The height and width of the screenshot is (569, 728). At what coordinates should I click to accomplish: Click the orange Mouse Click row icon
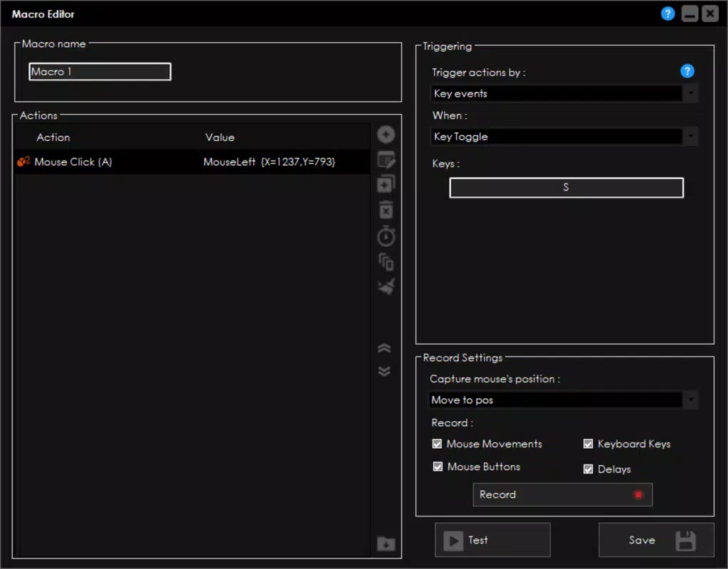23,161
